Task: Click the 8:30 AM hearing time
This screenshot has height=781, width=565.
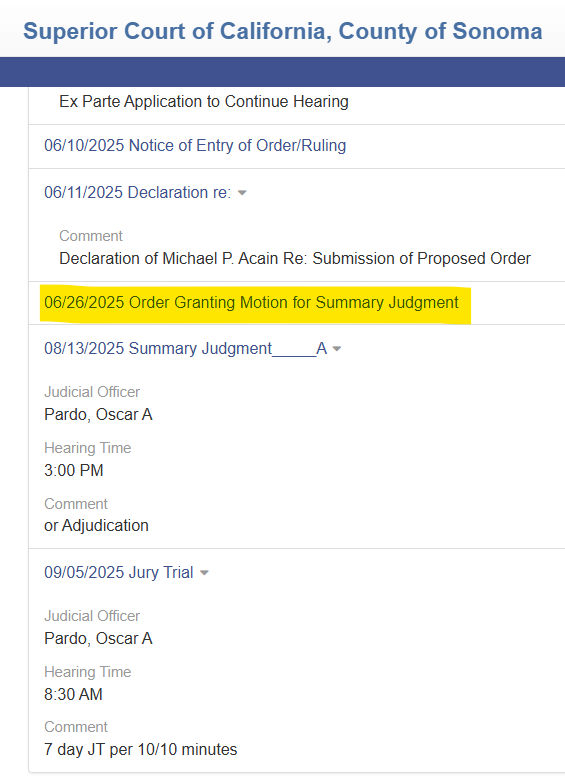Action: pos(73,694)
